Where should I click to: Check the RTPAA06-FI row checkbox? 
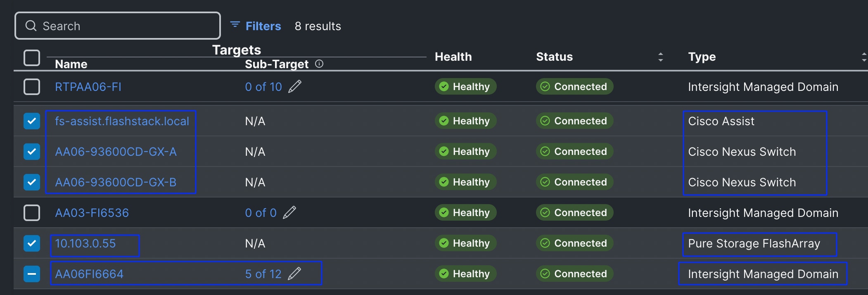pyautogui.click(x=32, y=87)
